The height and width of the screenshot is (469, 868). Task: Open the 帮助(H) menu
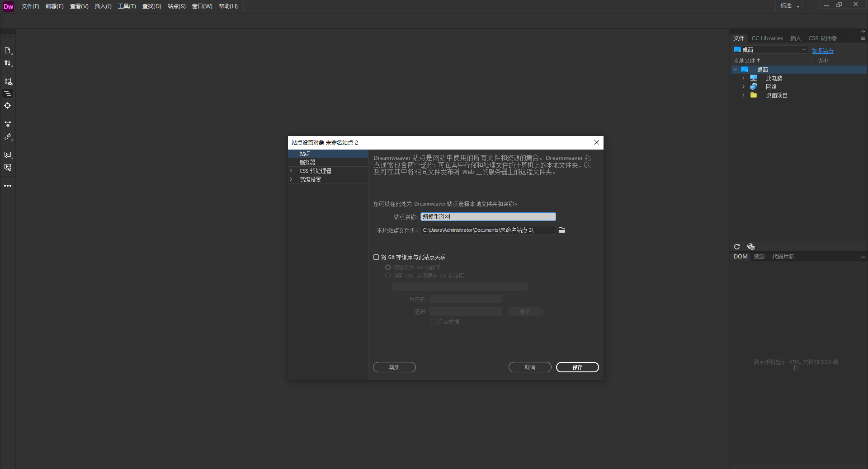pos(228,6)
